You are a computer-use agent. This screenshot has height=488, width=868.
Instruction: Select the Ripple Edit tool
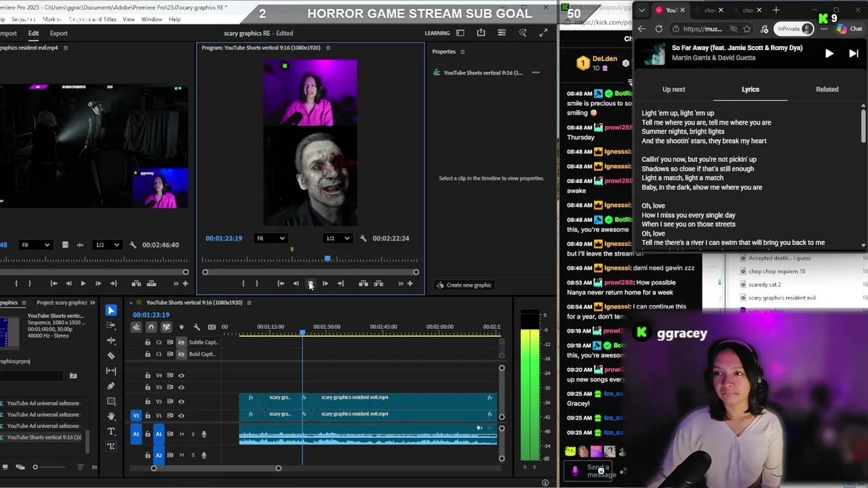pyautogui.click(x=111, y=340)
